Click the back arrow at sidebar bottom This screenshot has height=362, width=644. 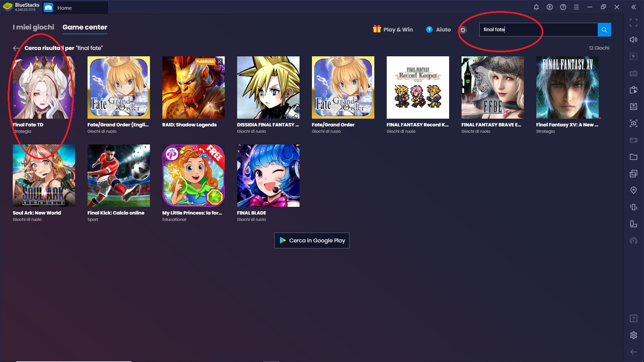(x=633, y=352)
